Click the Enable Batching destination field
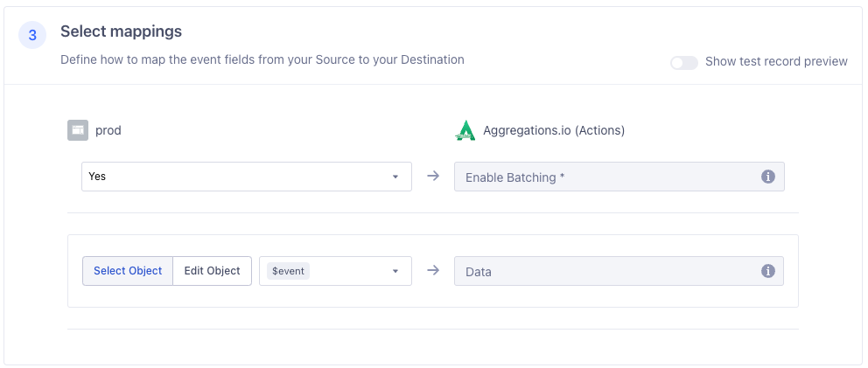 pos(604,177)
